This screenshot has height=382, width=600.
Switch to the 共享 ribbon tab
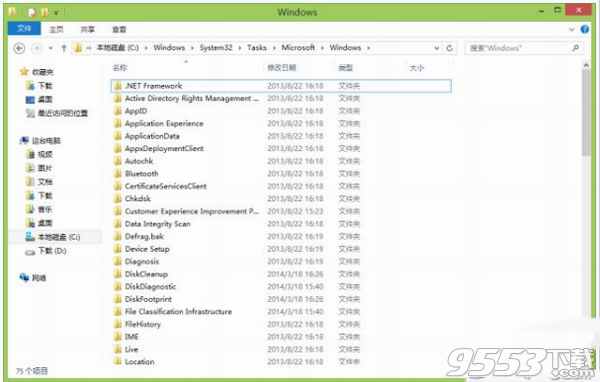coord(88,29)
